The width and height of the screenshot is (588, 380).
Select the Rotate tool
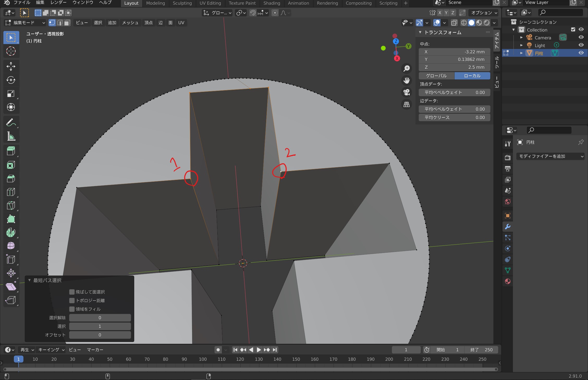coord(11,80)
